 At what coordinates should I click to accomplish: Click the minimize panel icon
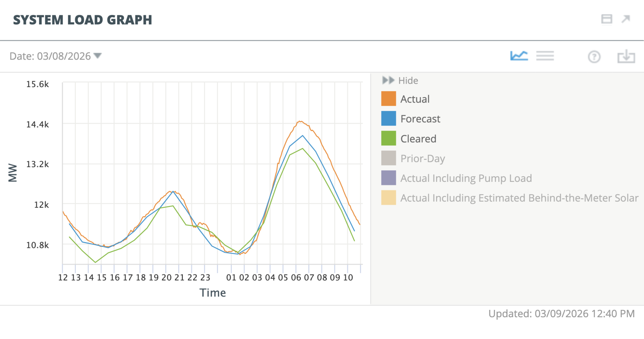point(606,19)
